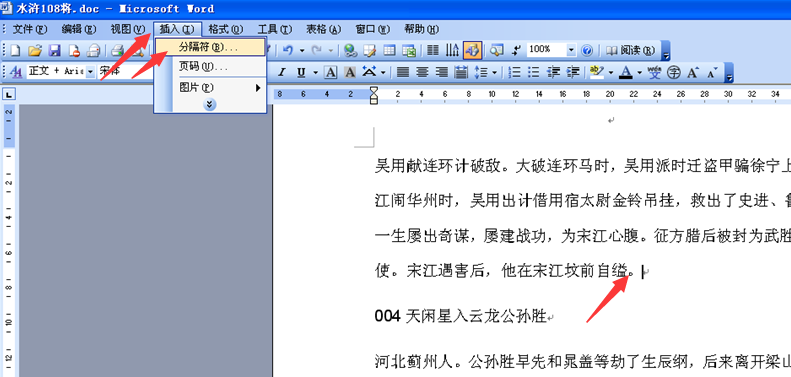Open Picture (图片) submenu entry
This screenshot has height=377, width=791.
tap(210, 88)
